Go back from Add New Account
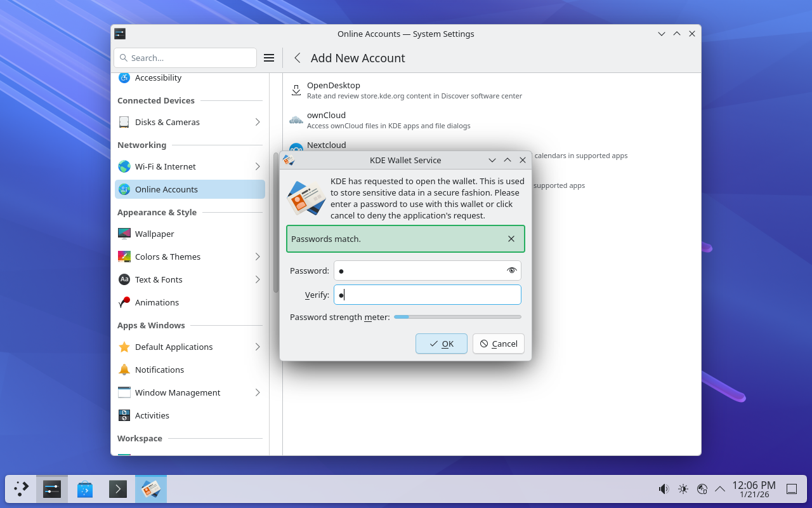The width and height of the screenshot is (812, 508). click(x=297, y=58)
